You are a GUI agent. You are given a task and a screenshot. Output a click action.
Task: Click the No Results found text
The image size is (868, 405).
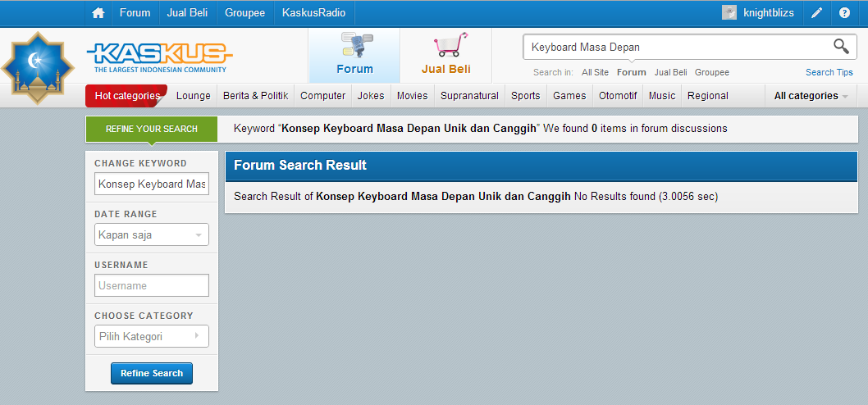click(615, 197)
